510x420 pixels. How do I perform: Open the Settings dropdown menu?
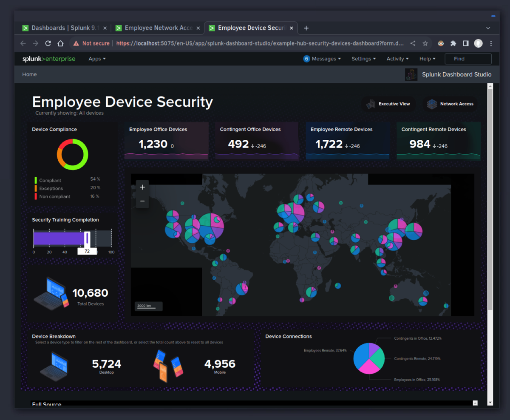363,59
